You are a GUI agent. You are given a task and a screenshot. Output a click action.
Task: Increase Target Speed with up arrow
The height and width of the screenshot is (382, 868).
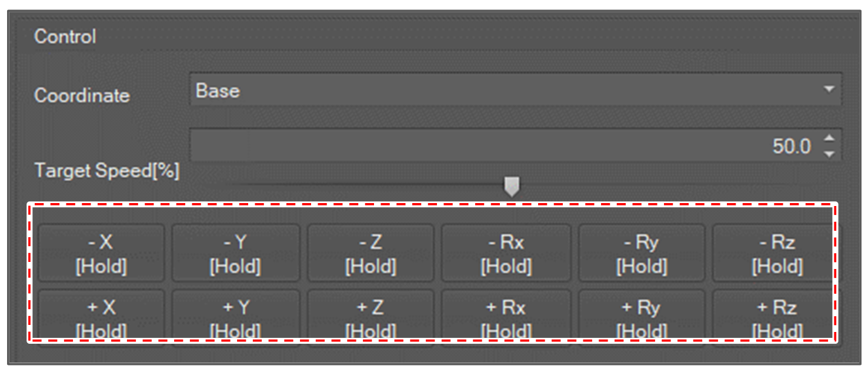pyautogui.click(x=829, y=138)
